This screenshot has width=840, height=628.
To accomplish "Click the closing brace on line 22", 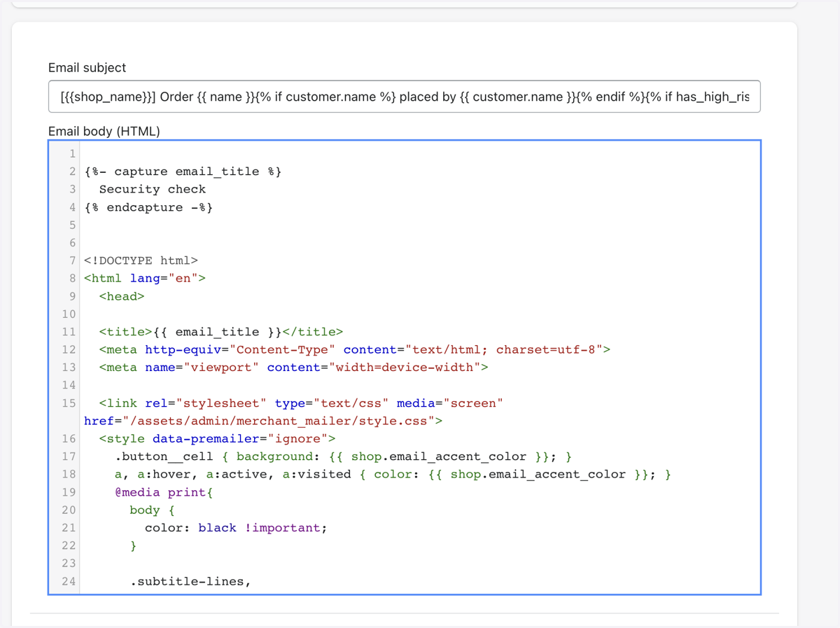I will pos(134,545).
